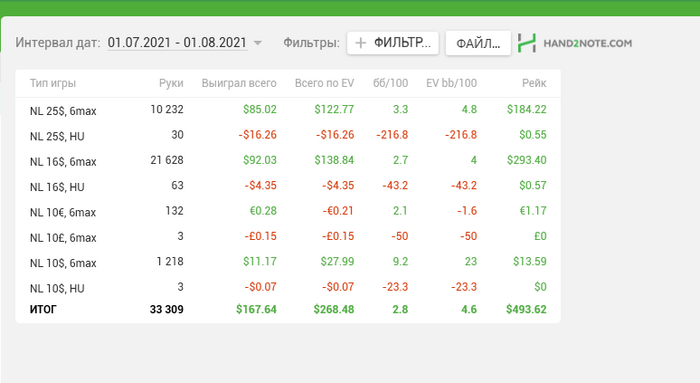Click EV value $122.77
This screenshot has width=700, height=383.
(334, 109)
